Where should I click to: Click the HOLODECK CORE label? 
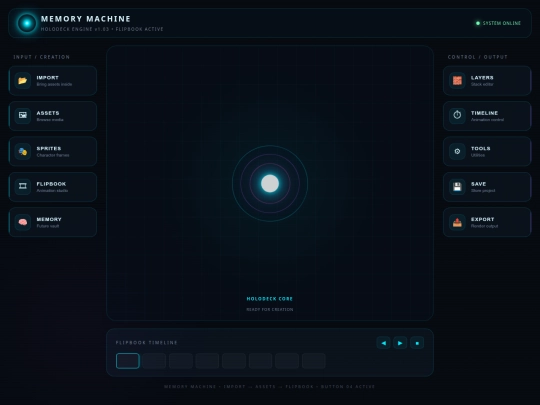coord(270,299)
